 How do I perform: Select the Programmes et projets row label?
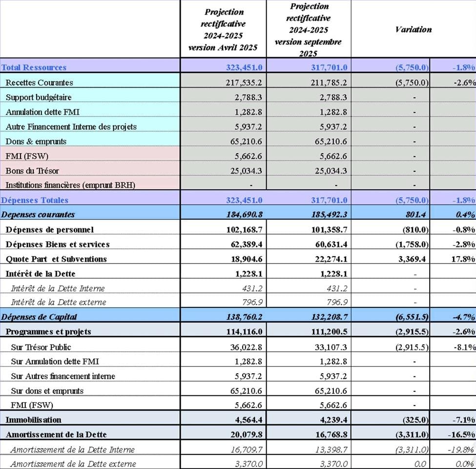coord(48,332)
